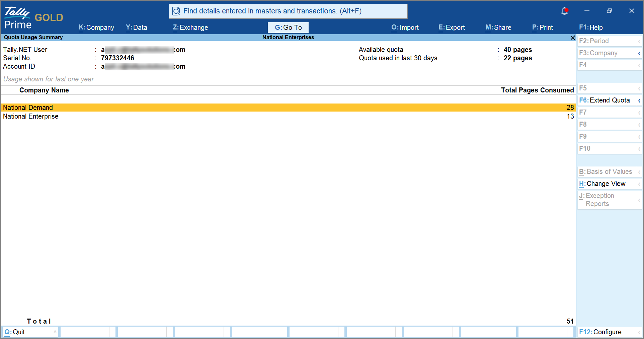Restore down the TallyPrime window
The image size is (644, 339).
(609, 11)
